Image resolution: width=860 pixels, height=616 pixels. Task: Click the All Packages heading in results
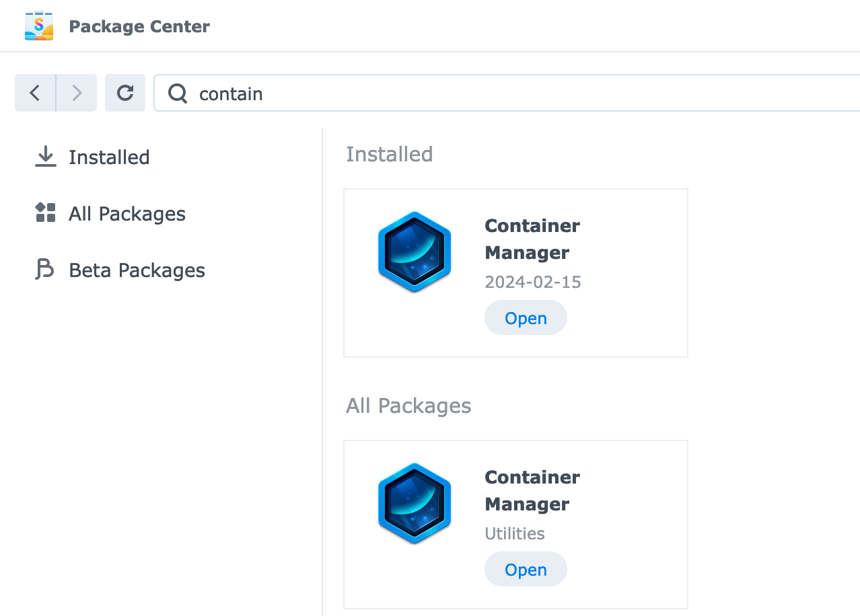[408, 406]
